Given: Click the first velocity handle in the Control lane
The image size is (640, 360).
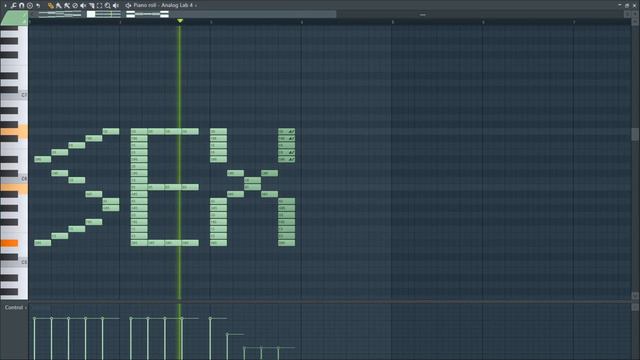Looking at the screenshot, I should coord(35,318).
